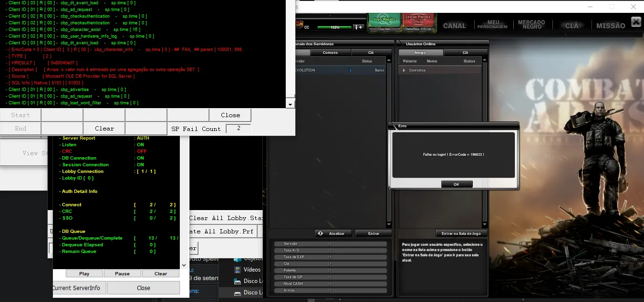Click the Atualizar refresh button
This screenshot has width=644, height=302.
tap(333, 233)
